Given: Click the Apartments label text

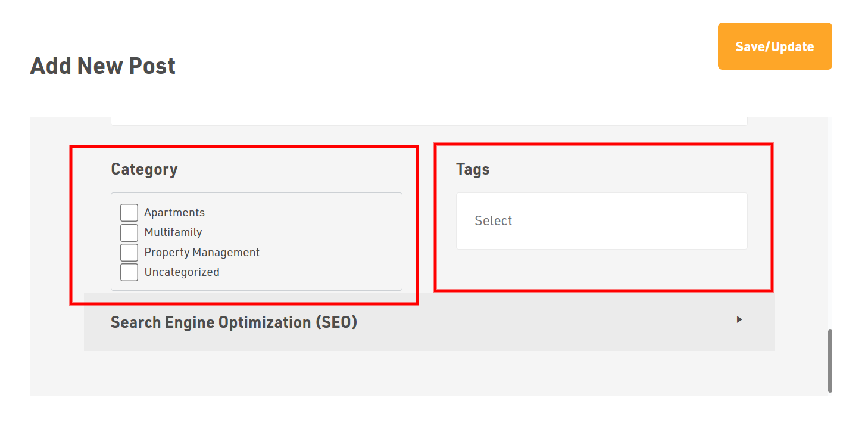Looking at the screenshot, I should [174, 213].
